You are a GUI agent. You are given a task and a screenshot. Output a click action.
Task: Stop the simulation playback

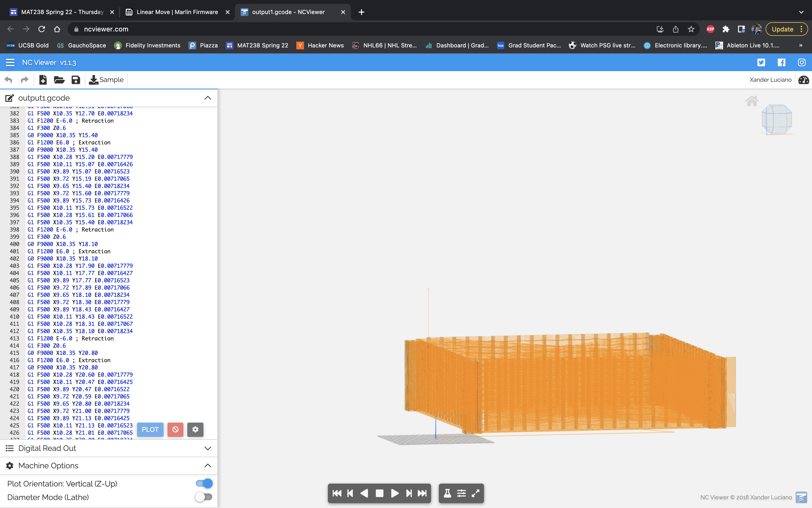379,493
